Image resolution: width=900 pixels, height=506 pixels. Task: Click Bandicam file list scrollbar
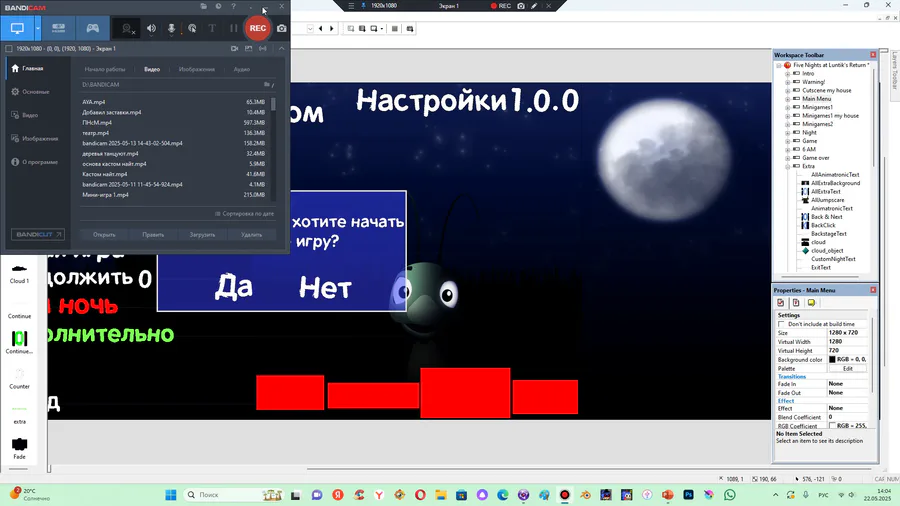273,104
